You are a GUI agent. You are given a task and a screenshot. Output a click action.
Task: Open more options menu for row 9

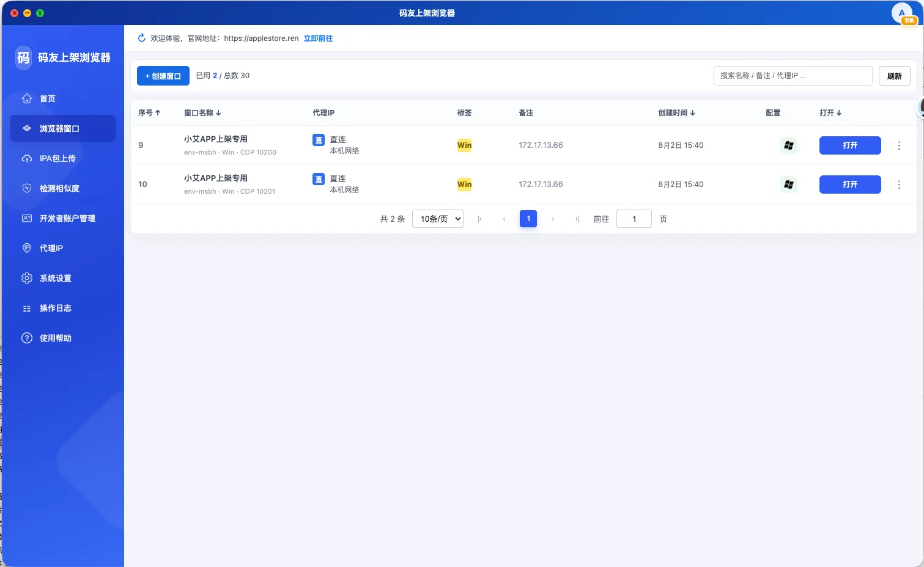point(899,145)
